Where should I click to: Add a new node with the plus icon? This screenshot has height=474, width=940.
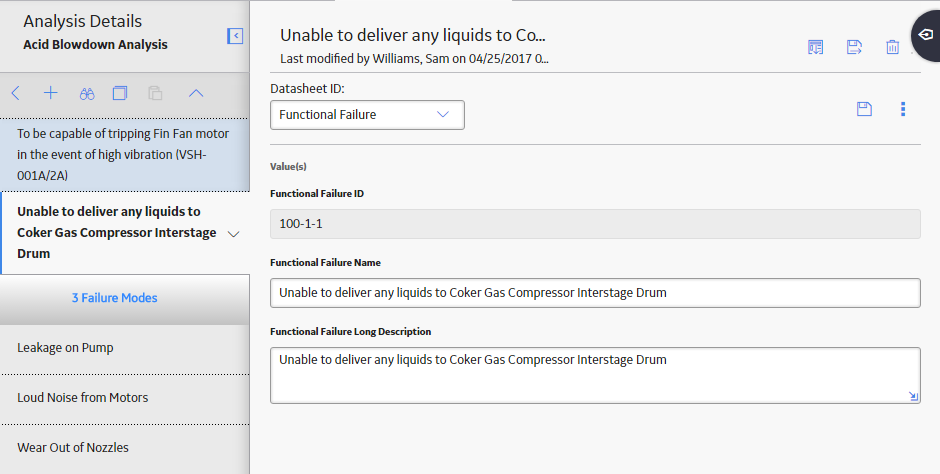pos(51,93)
